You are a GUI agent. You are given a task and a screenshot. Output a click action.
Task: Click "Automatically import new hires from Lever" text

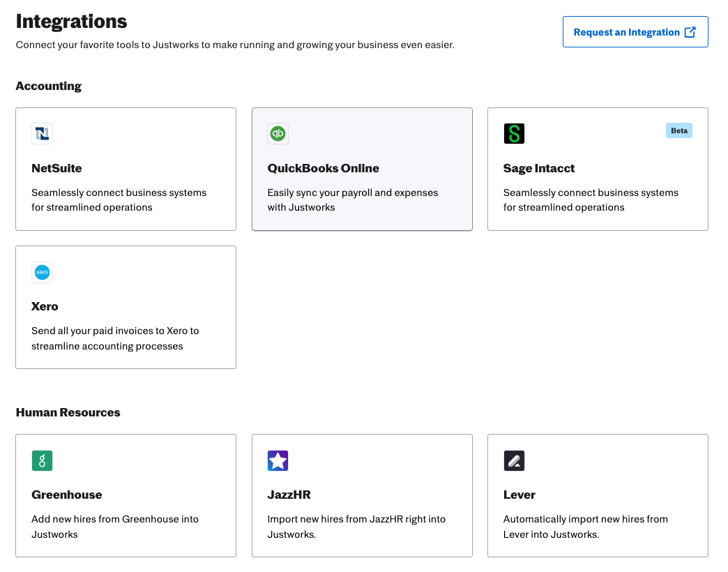tap(586, 527)
